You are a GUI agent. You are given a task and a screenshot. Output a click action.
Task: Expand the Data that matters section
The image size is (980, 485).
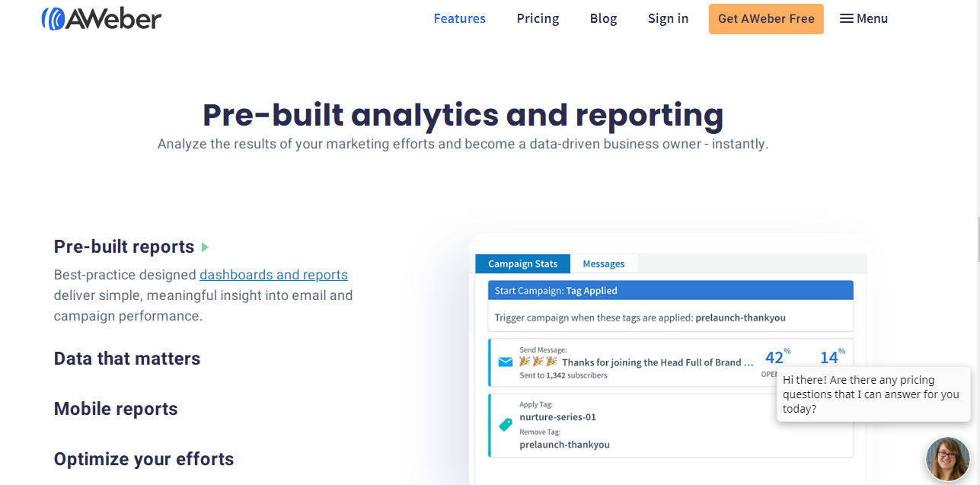point(127,359)
